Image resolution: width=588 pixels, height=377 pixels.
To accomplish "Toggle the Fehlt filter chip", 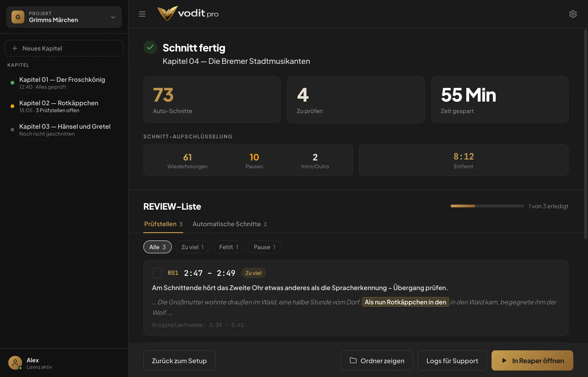I will [x=229, y=247].
